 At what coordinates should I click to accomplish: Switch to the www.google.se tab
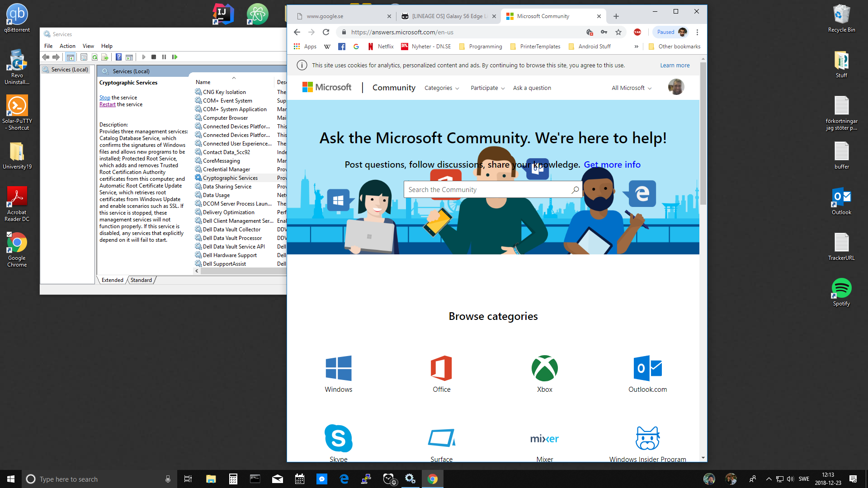[342, 16]
